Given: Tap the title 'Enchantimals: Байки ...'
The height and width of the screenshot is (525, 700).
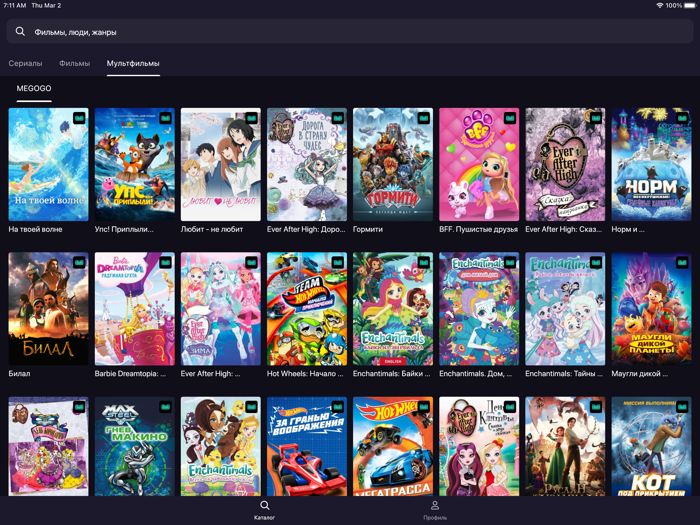Looking at the screenshot, I should tap(392, 374).
